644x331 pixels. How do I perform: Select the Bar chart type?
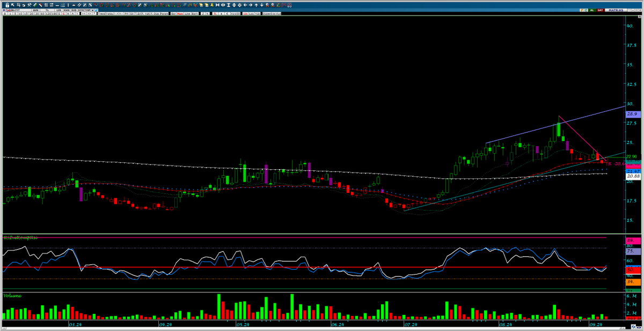173,13
